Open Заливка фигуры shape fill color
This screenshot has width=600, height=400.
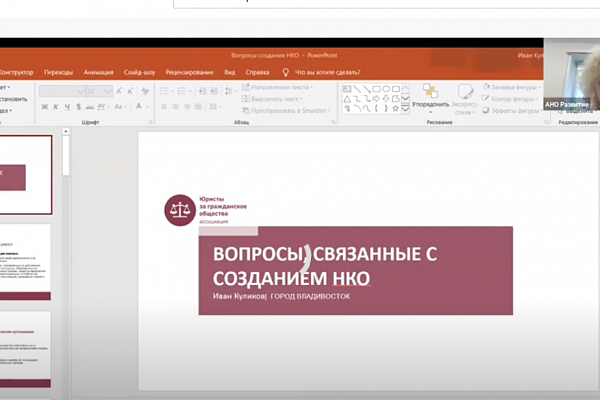tap(512, 87)
